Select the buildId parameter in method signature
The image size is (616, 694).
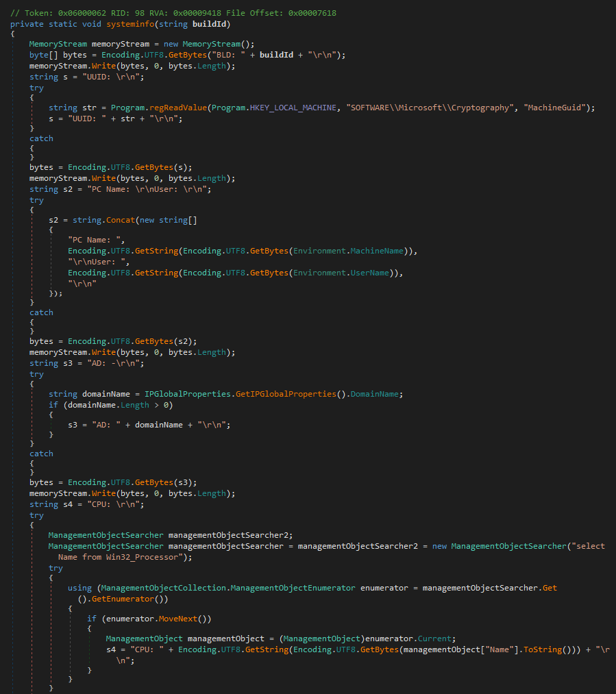209,24
